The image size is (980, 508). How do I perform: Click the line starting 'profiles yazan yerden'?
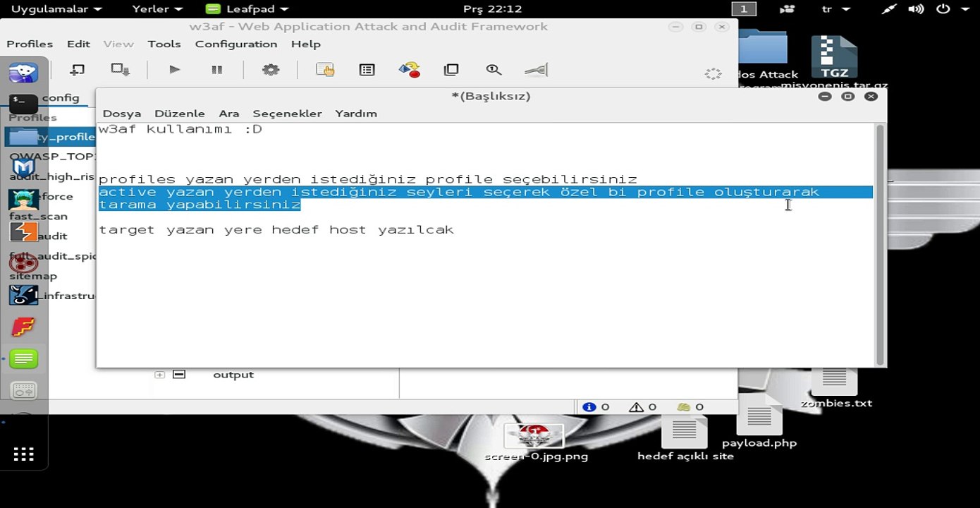368,179
